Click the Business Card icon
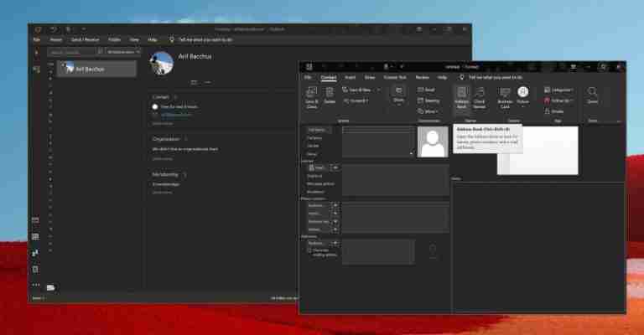The height and width of the screenshot is (335, 644). [x=505, y=95]
